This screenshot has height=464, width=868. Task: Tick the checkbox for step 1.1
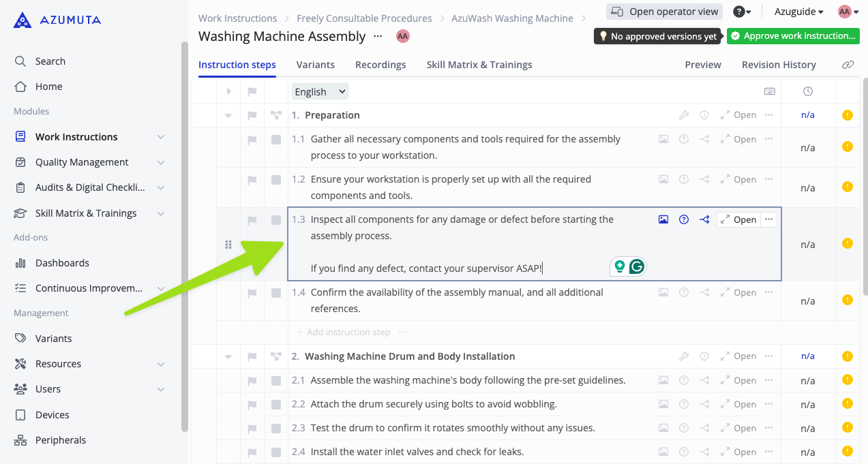[276, 140]
